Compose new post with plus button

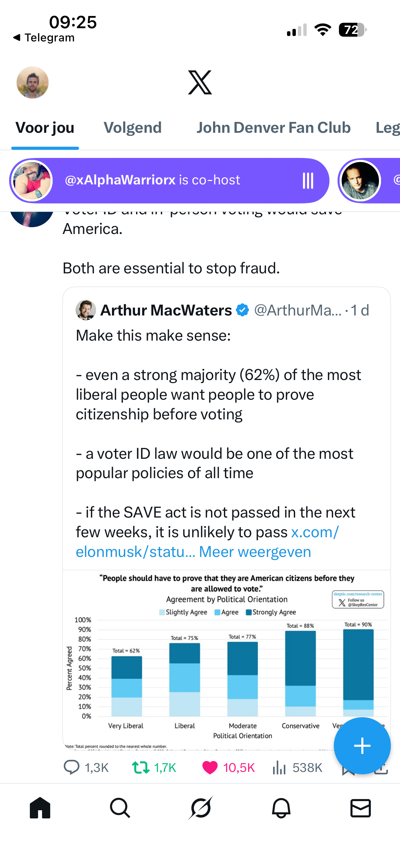click(x=362, y=745)
